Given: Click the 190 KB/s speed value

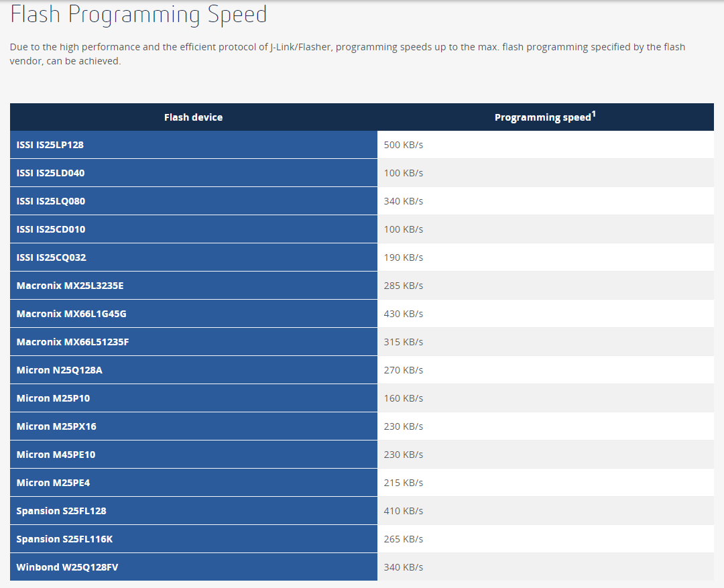Looking at the screenshot, I should (404, 257).
